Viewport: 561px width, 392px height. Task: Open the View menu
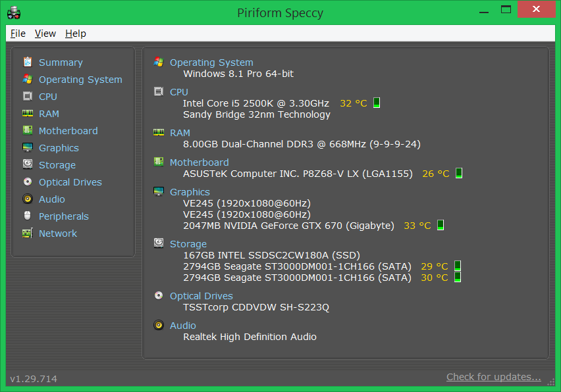pos(45,34)
